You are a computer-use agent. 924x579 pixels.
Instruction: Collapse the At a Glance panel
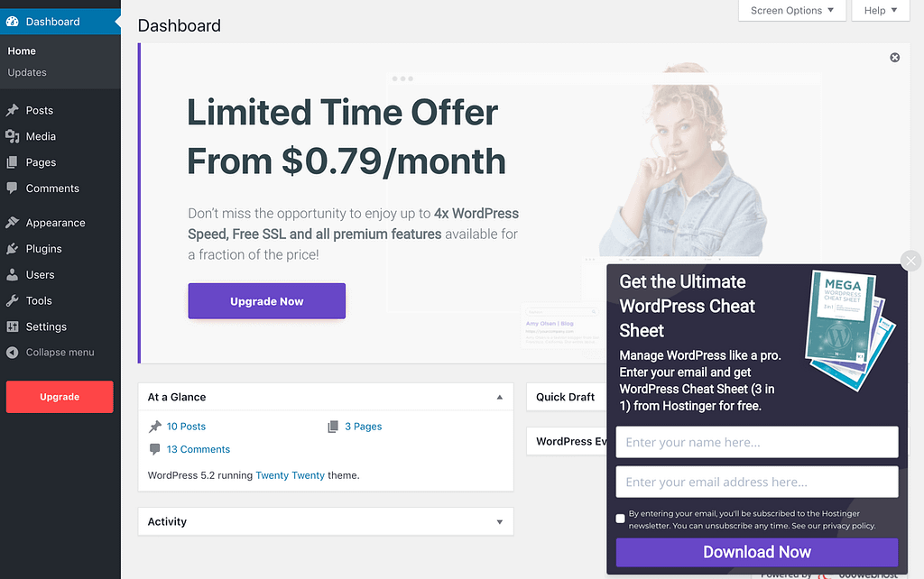[x=499, y=397]
